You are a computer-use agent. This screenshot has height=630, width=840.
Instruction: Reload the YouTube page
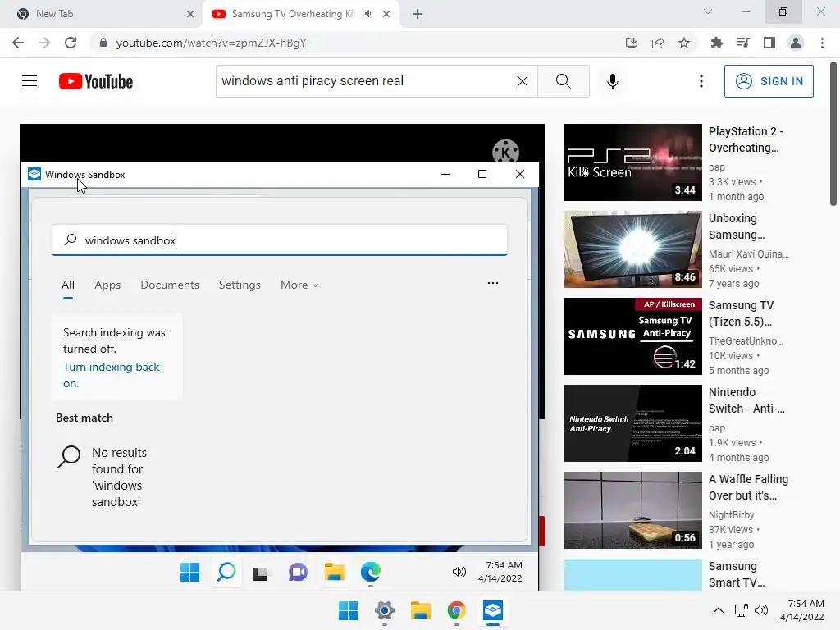tap(71, 43)
